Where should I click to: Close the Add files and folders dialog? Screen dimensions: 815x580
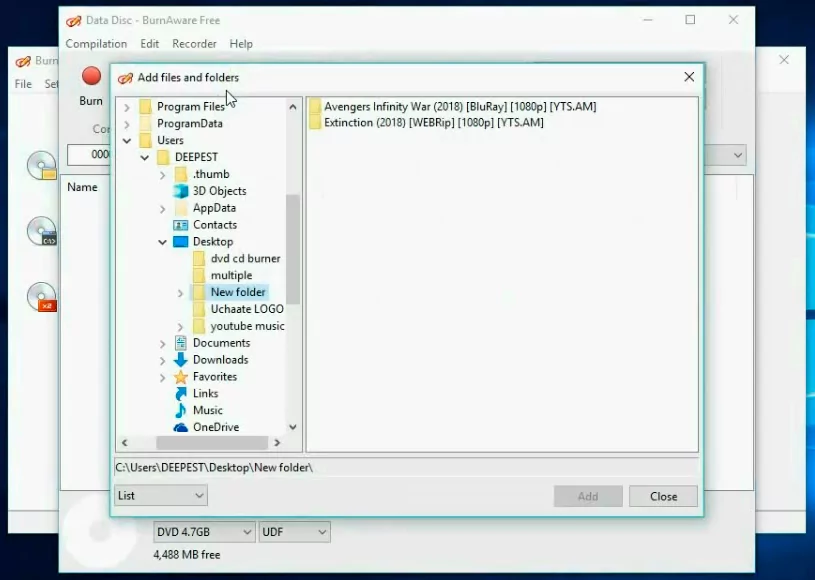689,77
